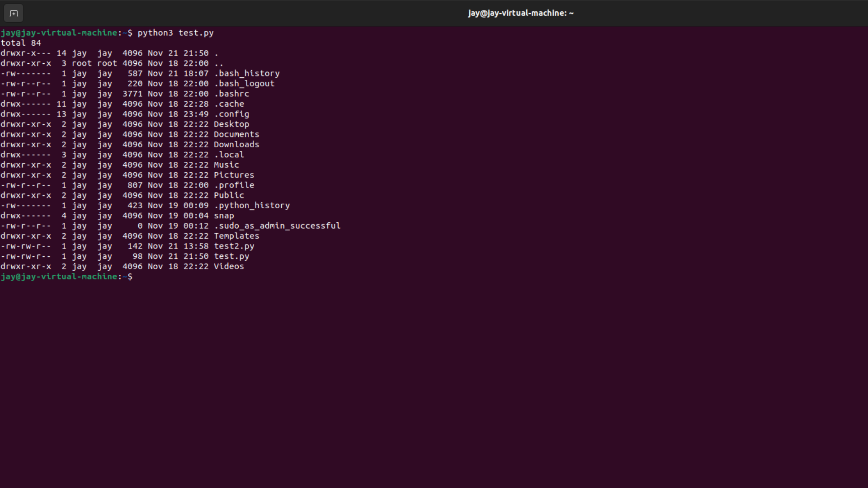Click the timestamp 'Nov 19 00:12'

(x=178, y=226)
